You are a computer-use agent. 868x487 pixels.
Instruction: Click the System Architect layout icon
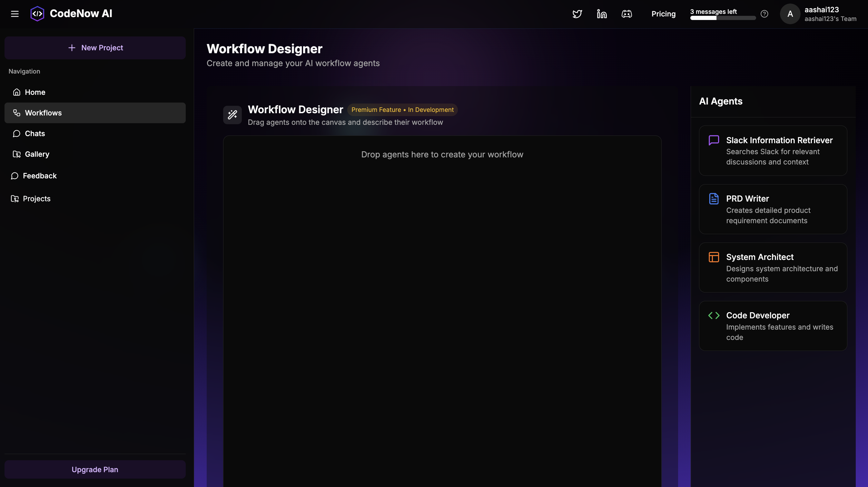click(714, 257)
